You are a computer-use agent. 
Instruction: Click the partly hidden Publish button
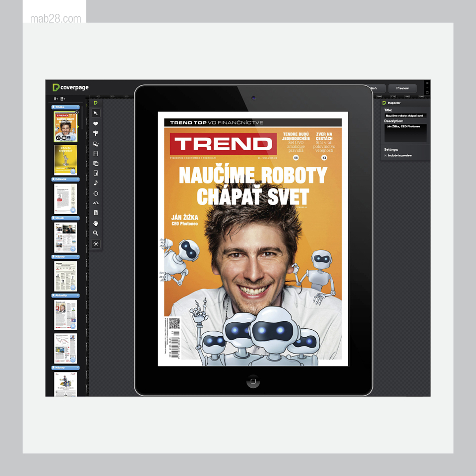click(379, 88)
